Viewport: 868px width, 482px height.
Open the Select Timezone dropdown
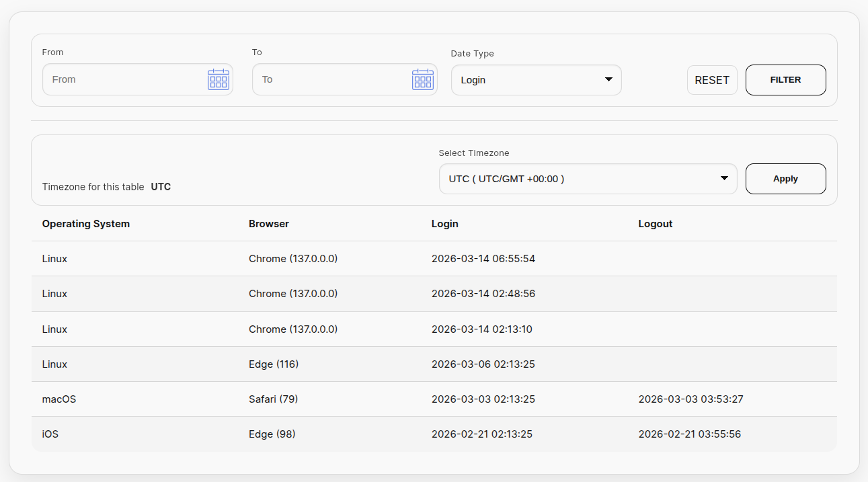[x=588, y=179]
